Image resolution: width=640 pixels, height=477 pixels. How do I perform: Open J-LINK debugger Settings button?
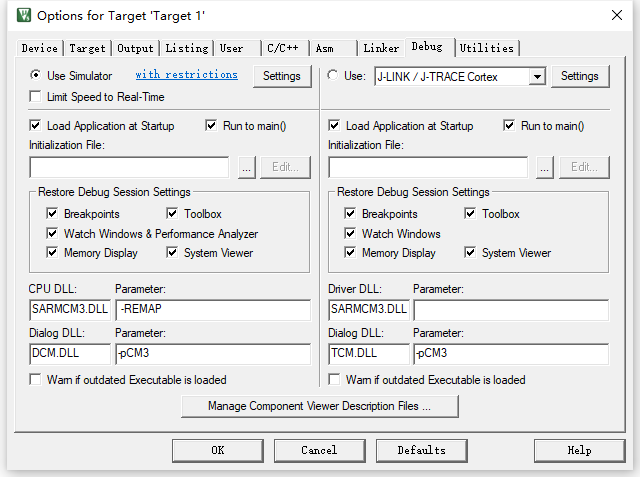pyautogui.click(x=580, y=76)
